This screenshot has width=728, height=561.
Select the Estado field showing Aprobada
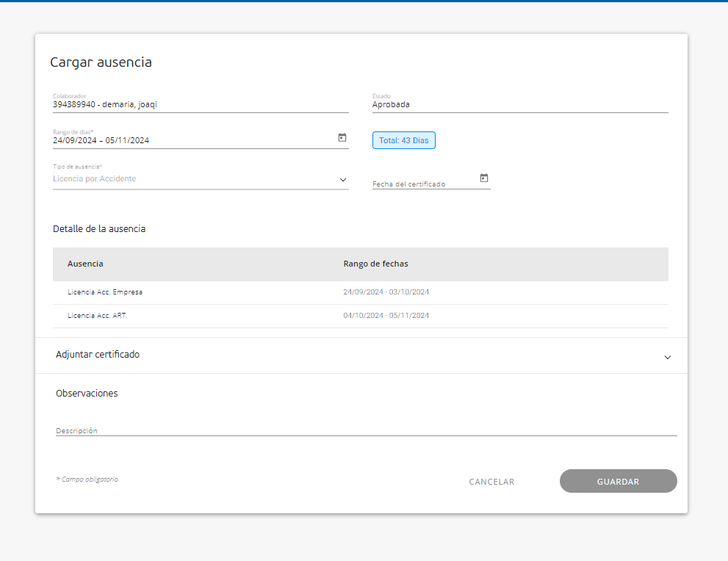click(519, 104)
